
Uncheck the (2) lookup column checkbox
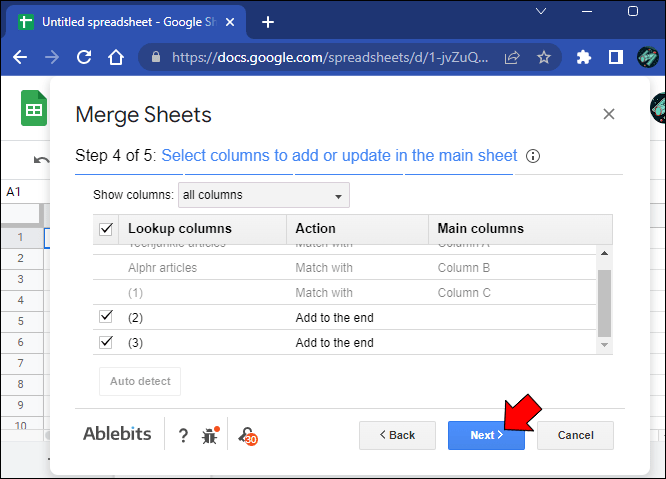[x=106, y=317]
